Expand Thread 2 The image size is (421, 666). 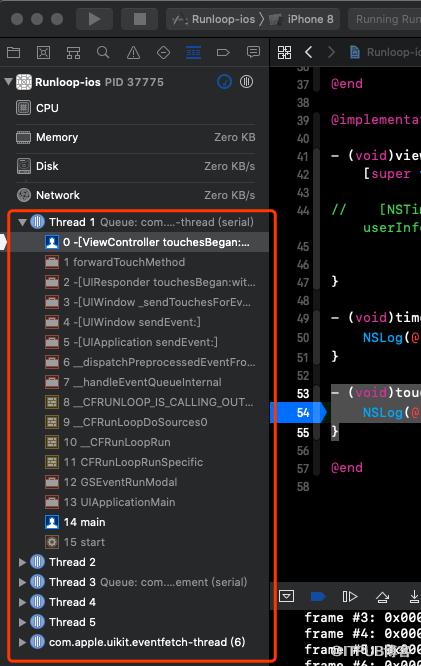[x=23, y=562]
